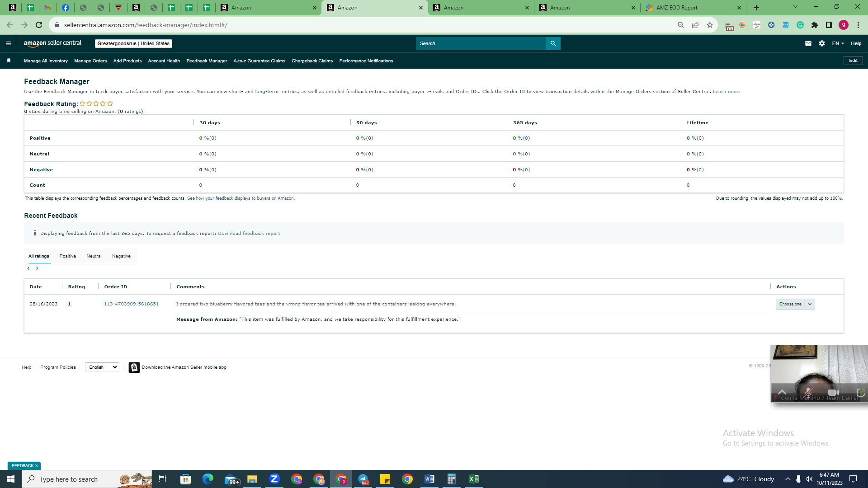The image size is (868, 488).
Task: Go to next feedback page arrow
Action: click(x=37, y=268)
